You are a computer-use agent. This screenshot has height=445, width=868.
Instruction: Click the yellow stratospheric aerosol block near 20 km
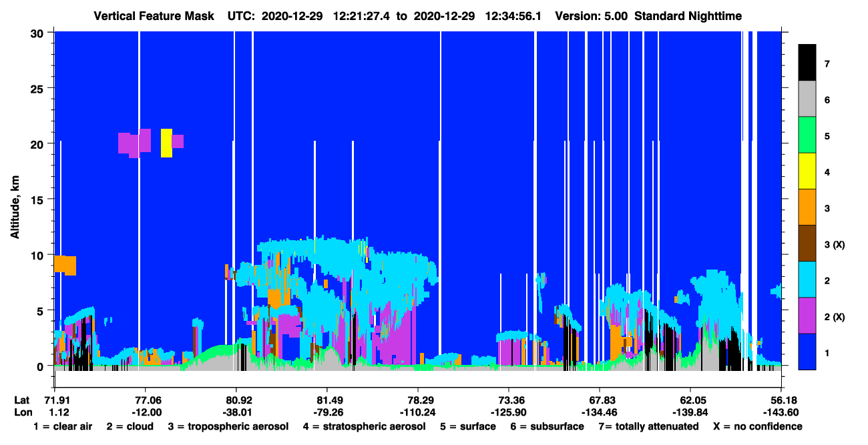coord(166,143)
